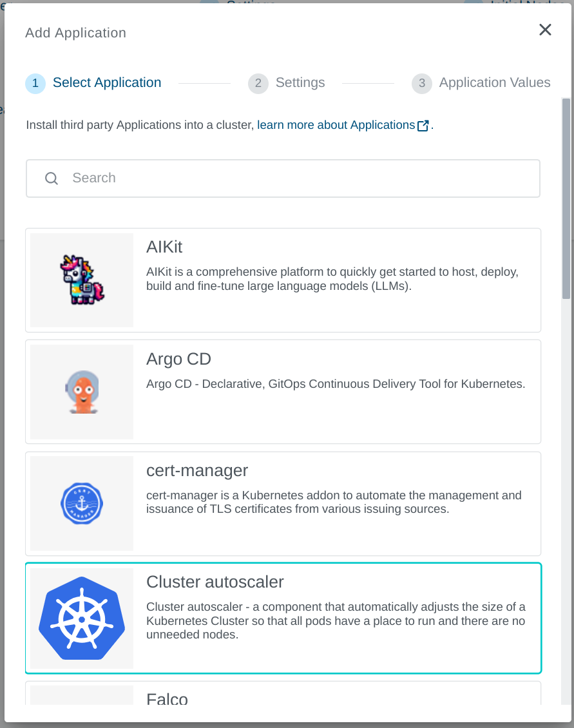The width and height of the screenshot is (574, 728).
Task: Click the AIKit unicorn logo
Action: [x=81, y=279]
